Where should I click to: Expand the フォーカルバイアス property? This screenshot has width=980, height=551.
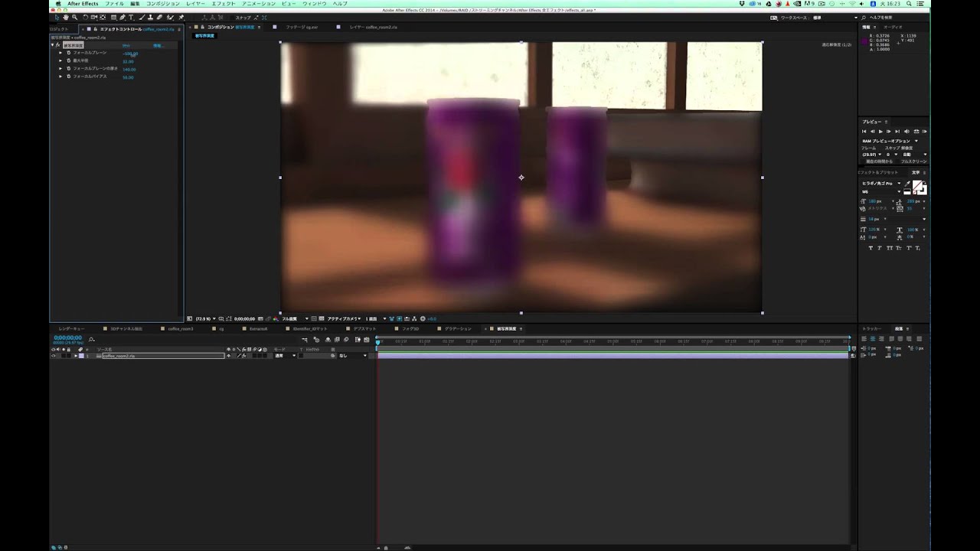[60, 77]
